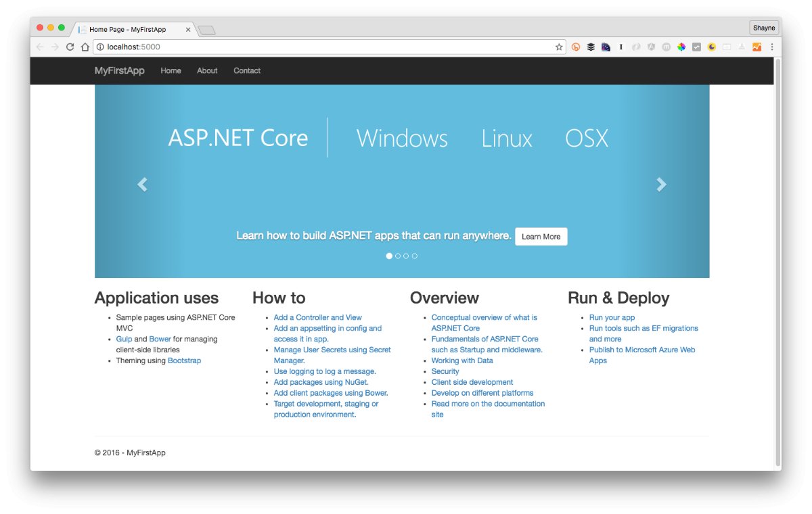
Task: Click the browser home icon
Action: (85, 47)
